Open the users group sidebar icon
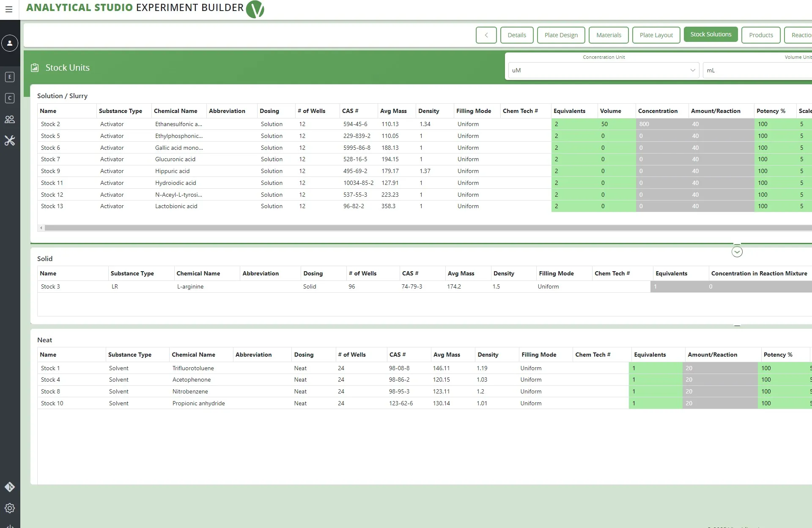812x528 pixels. [10, 119]
